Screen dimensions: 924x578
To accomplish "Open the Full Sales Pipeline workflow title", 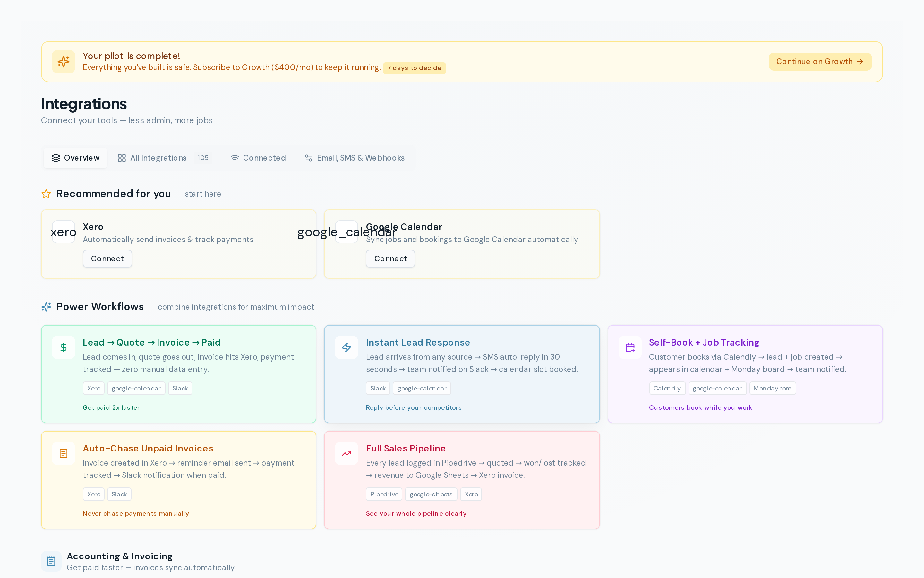I will pos(406,448).
